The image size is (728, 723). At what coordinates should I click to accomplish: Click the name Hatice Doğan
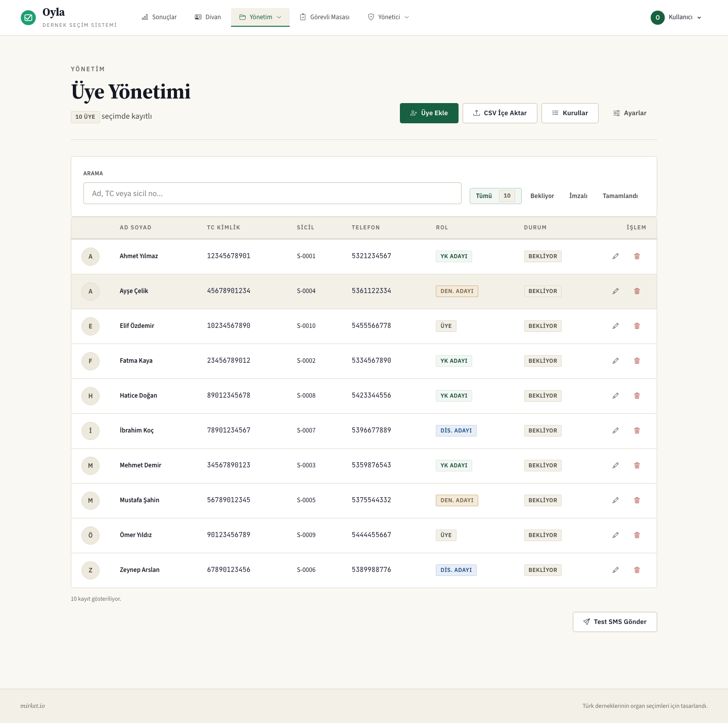tap(139, 396)
